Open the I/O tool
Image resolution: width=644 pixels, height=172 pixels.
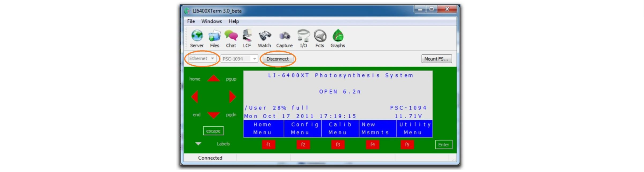(x=303, y=38)
